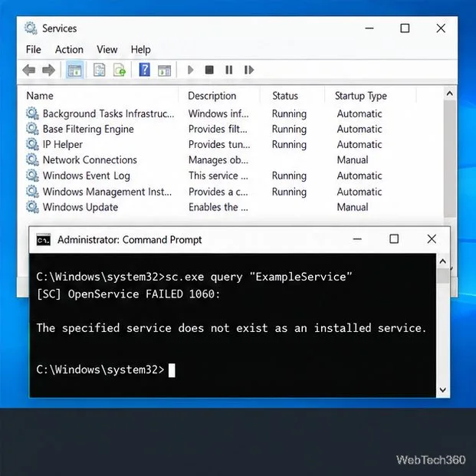Click the Back arrow in the Services toolbar
Viewport: 476px width, 476px height.
29,70
